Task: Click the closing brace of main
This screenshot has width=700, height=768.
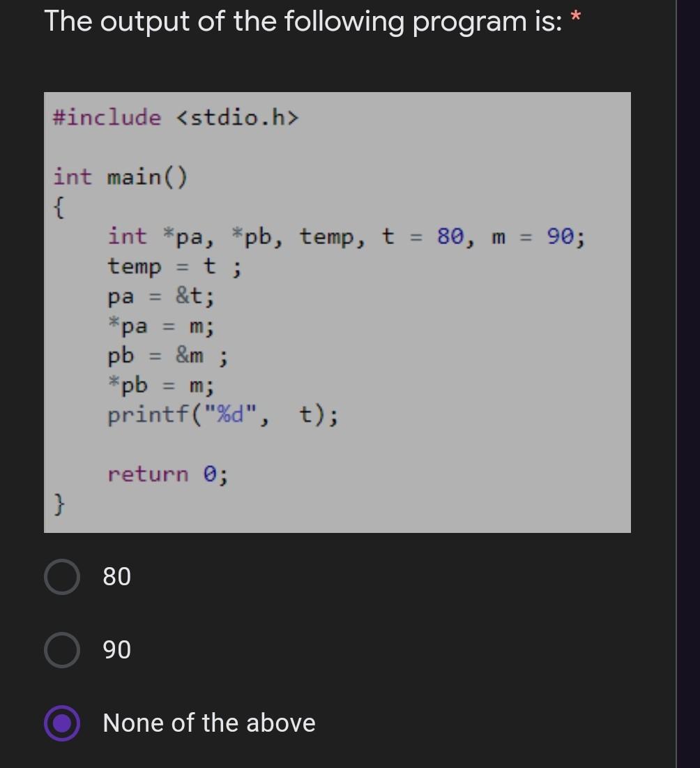Action: click(59, 504)
